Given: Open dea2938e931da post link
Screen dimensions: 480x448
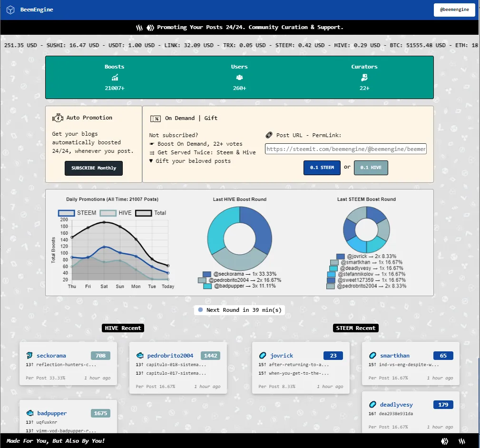Looking at the screenshot, I should coord(396,414).
